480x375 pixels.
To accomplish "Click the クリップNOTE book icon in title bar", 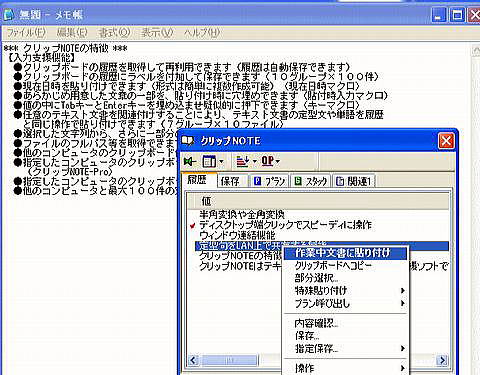I will pyautogui.click(x=188, y=141).
